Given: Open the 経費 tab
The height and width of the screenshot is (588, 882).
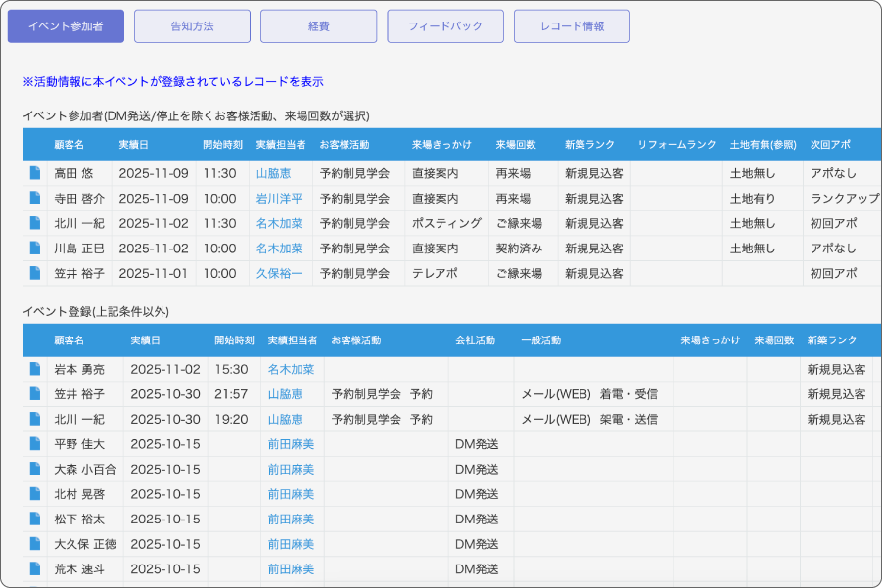Looking at the screenshot, I should (318, 26).
